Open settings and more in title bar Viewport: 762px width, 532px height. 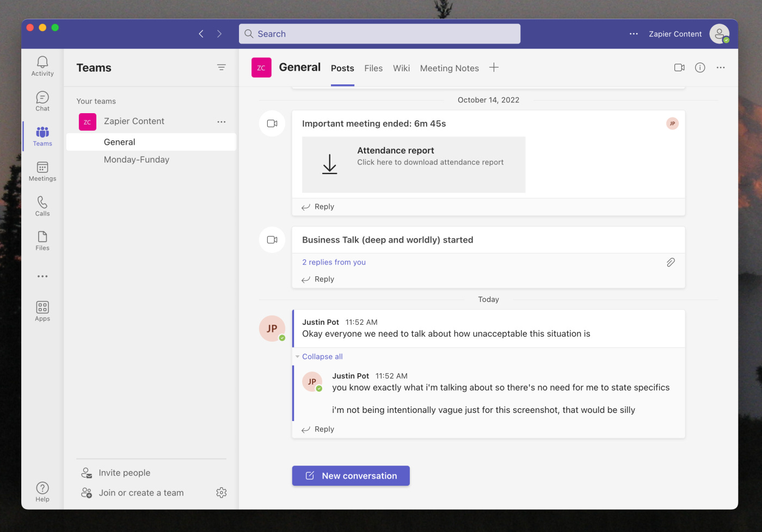coord(634,34)
